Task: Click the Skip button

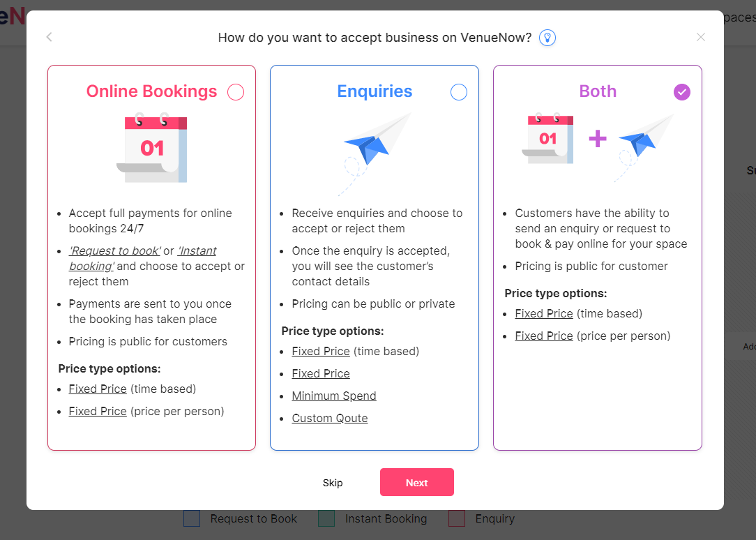Action: pyautogui.click(x=333, y=483)
